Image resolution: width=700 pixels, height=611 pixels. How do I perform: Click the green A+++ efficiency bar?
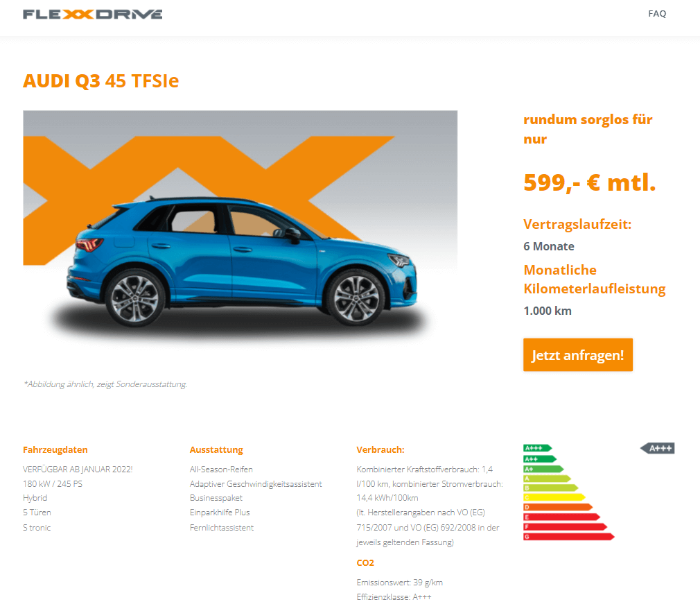pos(538,448)
